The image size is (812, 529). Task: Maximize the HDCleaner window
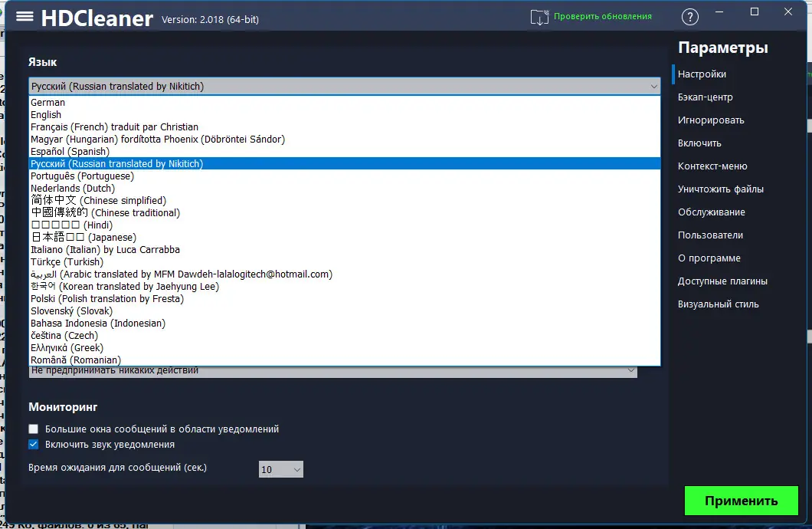coord(755,11)
